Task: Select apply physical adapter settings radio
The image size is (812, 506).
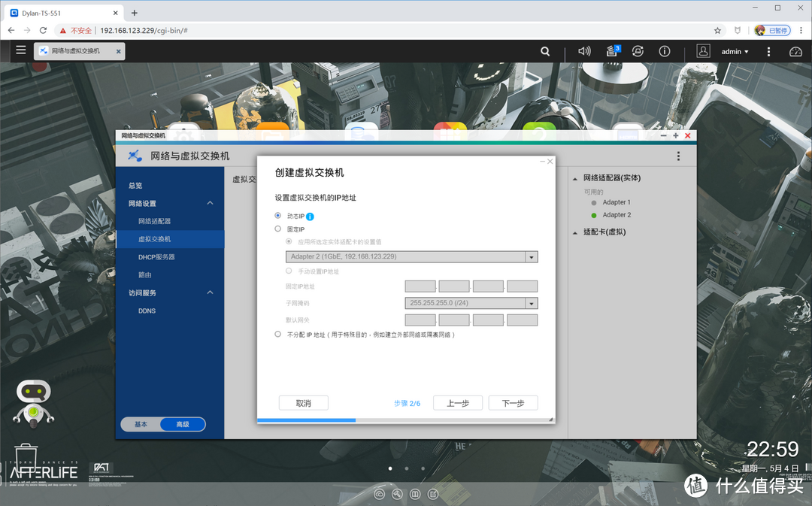Action: pos(289,241)
